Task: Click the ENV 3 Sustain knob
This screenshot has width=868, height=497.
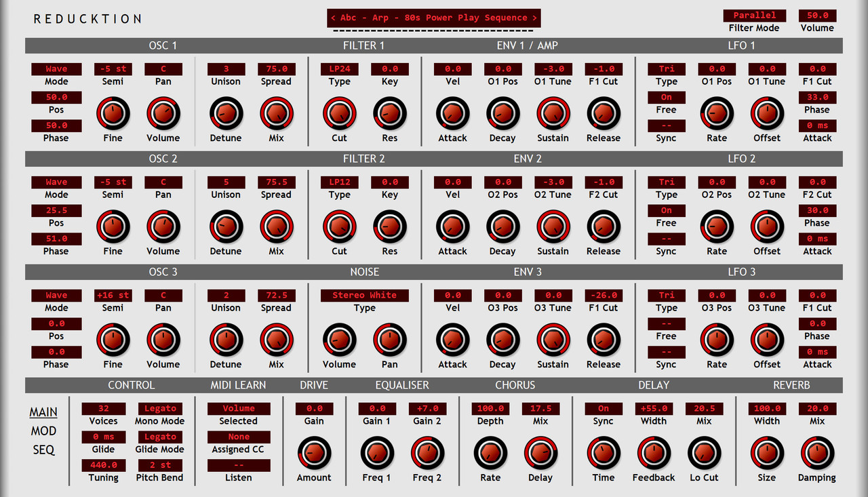Action: coord(553,340)
